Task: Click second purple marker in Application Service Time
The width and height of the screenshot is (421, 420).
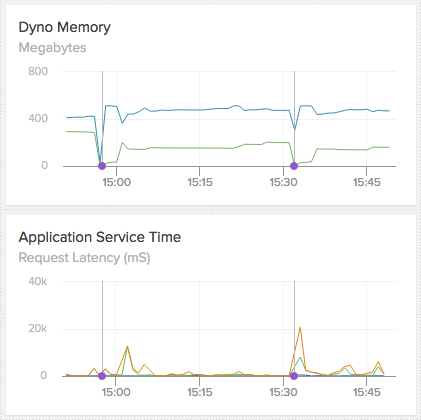Action: (294, 376)
